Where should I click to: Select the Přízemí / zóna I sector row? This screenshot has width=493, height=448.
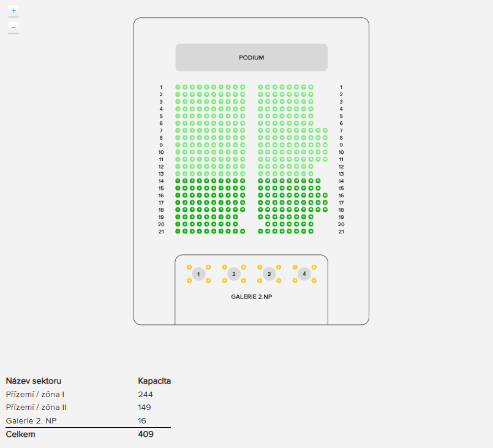point(37,394)
